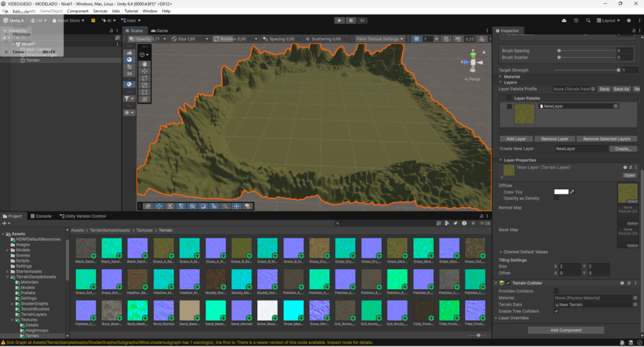Viewport: 644px width, 347px height.
Task: Toggle Project hidden packages visibility icon
Action: (484, 223)
